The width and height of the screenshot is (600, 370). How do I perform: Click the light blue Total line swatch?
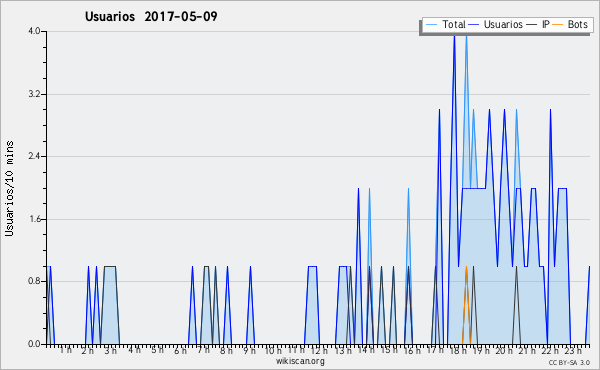click(x=431, y=24)
